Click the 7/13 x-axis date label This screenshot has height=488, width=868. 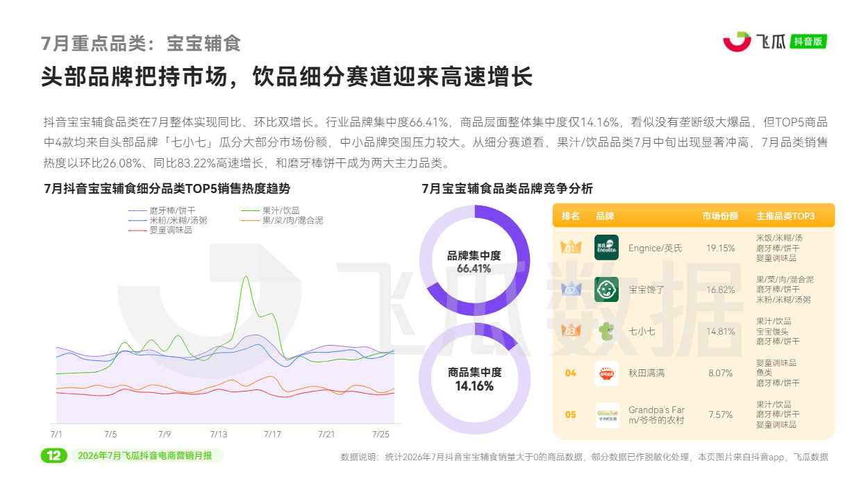(x=218, y=434)
